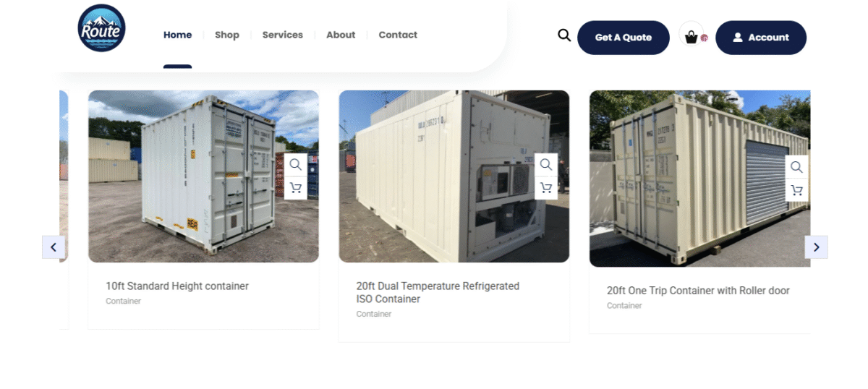Add 20ft Roller door container to cart
Screen dimensions: 868x389
(796, 190)
